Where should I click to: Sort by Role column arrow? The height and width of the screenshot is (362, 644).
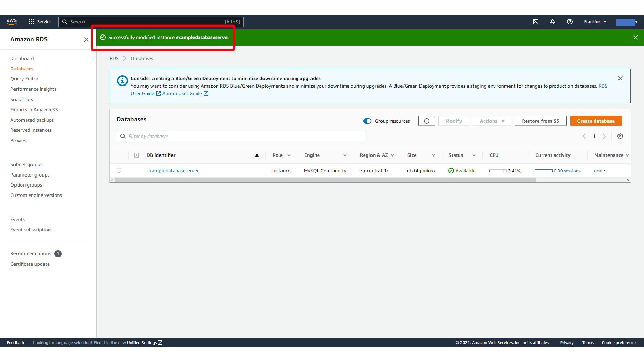click(x=289, y=155)
